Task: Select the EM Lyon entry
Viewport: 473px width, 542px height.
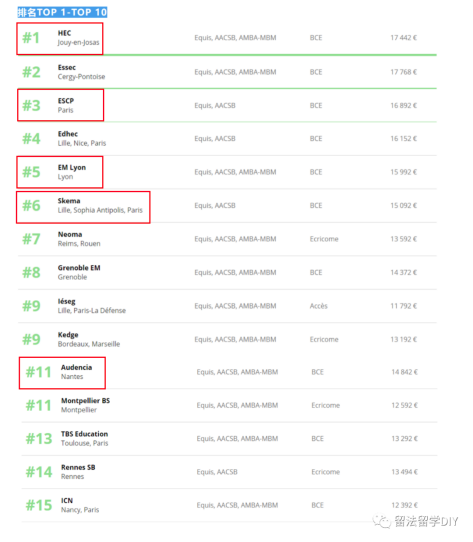Action: coord(60,172)
